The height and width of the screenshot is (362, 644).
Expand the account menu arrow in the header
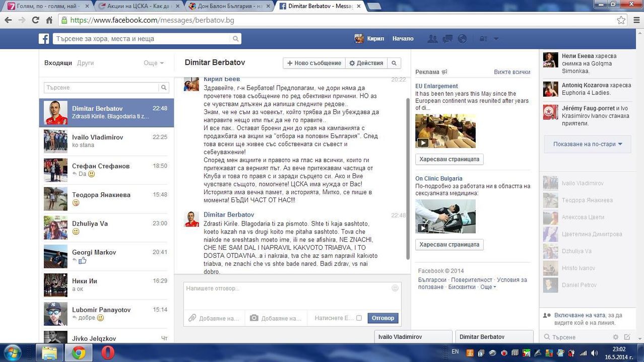point(496,39)
